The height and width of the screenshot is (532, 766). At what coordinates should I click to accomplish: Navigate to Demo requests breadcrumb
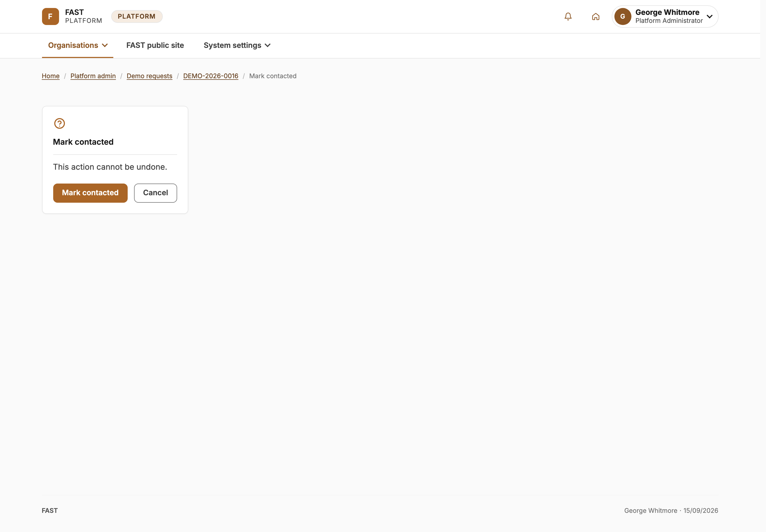click(149, 76)
